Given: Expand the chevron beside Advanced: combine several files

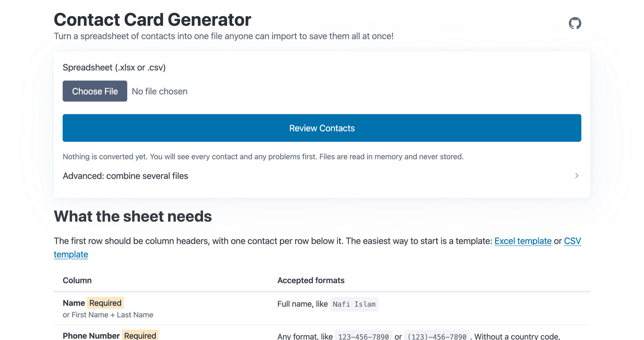Looking at the screenshot, I should tap(577, 176).
